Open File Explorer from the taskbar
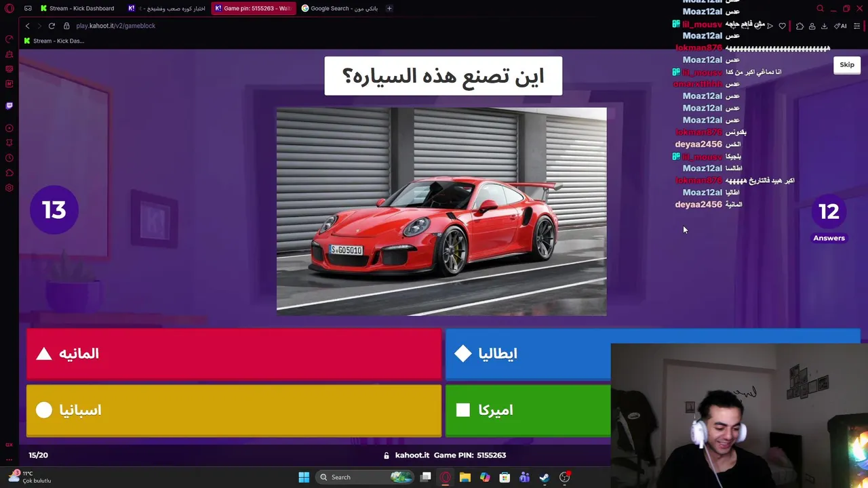This screenshot has width=868, height=488. pyautogui.click(x=465, y=477)
